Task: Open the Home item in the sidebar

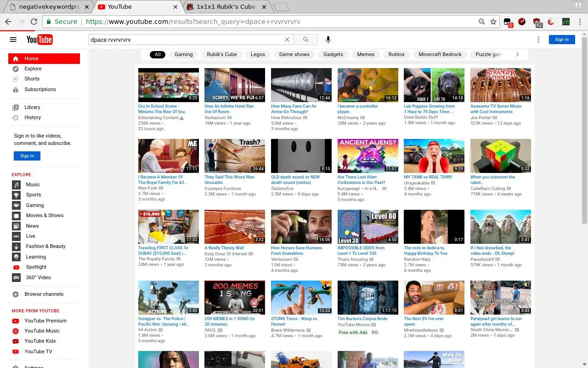Action: 44,58
